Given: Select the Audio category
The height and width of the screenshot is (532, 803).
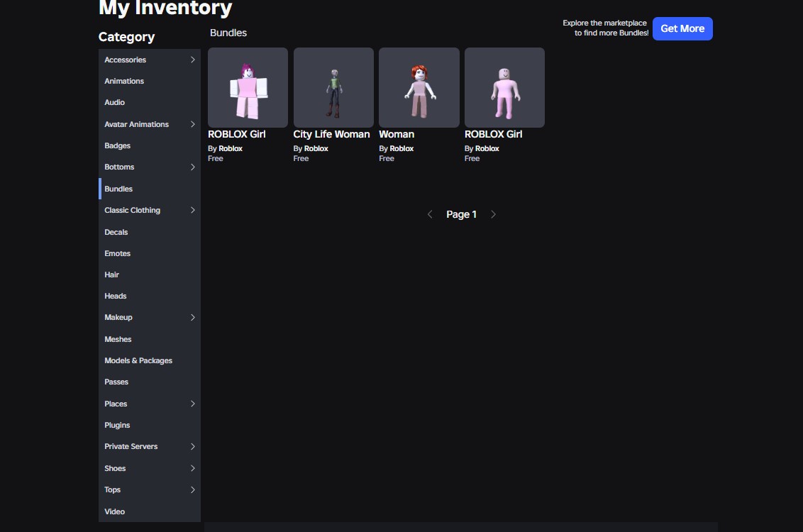Looking at the screenshot, I should click(150, 102).
